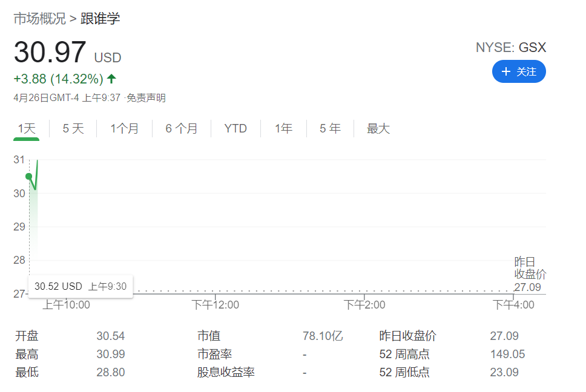This screenshot has width=586, height=392.
Task: Switch to the 5 天 range tab
Action: pos(73,129)
